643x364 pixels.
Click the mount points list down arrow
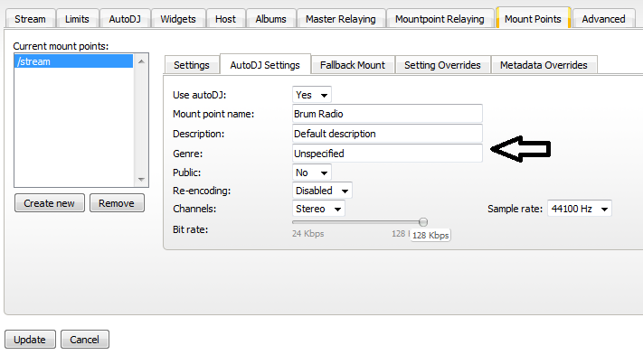pos(140,179)
